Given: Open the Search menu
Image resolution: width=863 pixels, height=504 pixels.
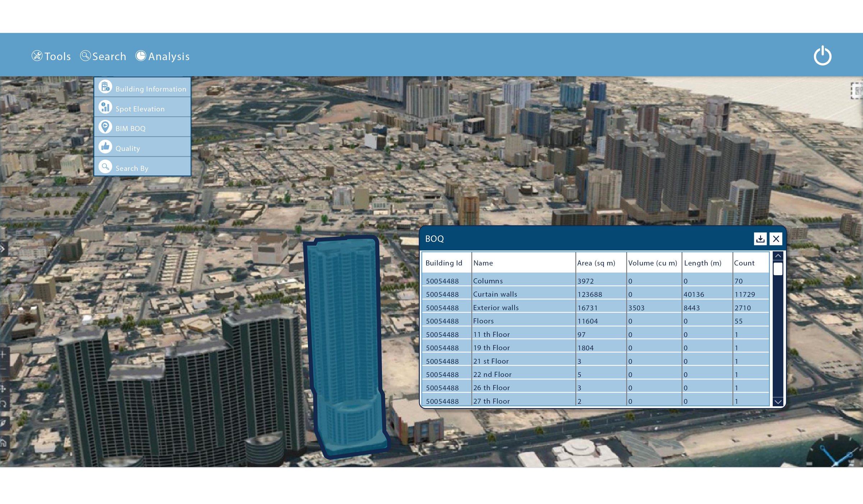Looking at the screenshot, I should click(104, 56).
